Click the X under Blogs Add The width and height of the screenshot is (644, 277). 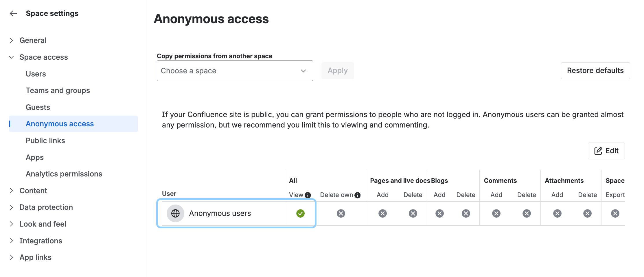click(x=439, y=214)
